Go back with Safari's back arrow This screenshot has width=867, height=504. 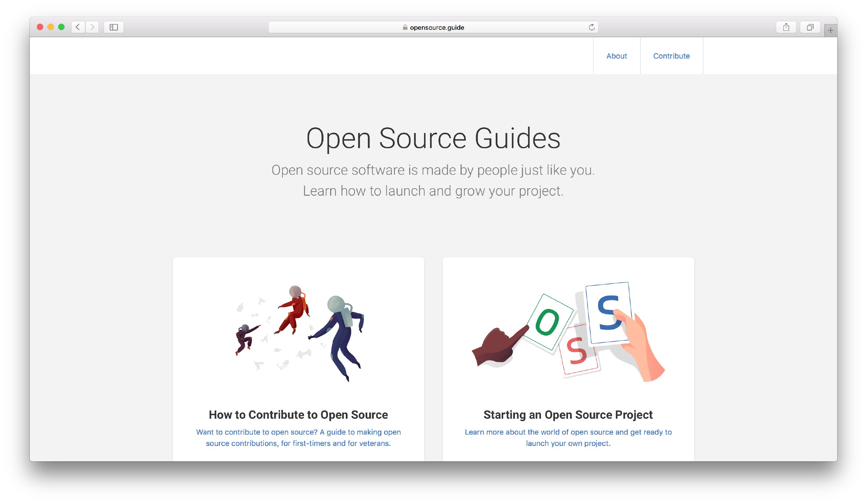pyautogui.click(x=78, y=27)
